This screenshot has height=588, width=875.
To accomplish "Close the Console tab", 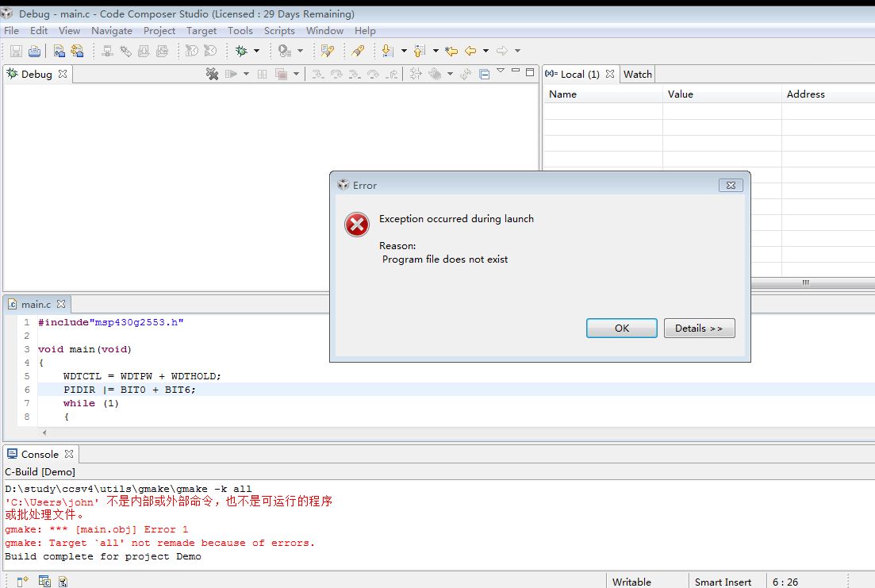I will pos(69,454).
